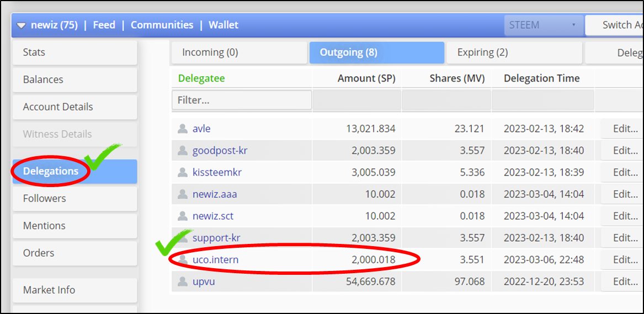Open Followers in the sidebar
The width and height of the screenshot is (644, 314).
tap(74, 199)
